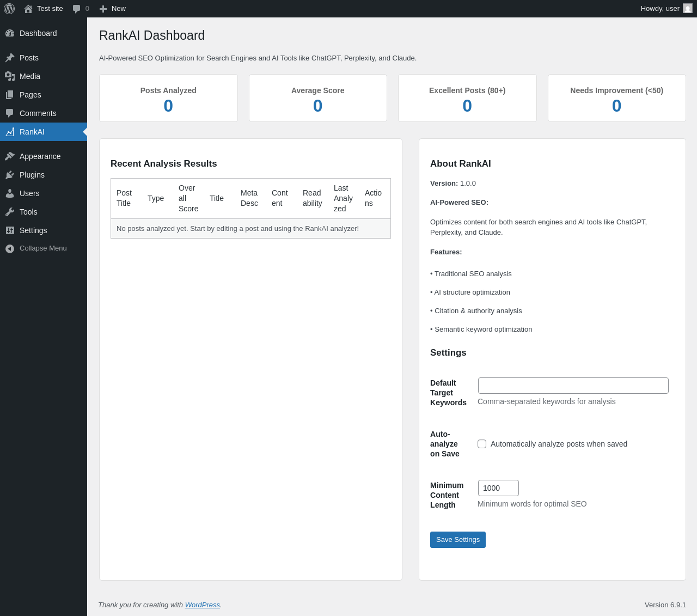697x616 pixels.
Task: Click the Posts Analyzed stat card
Action: coord(168,98)
